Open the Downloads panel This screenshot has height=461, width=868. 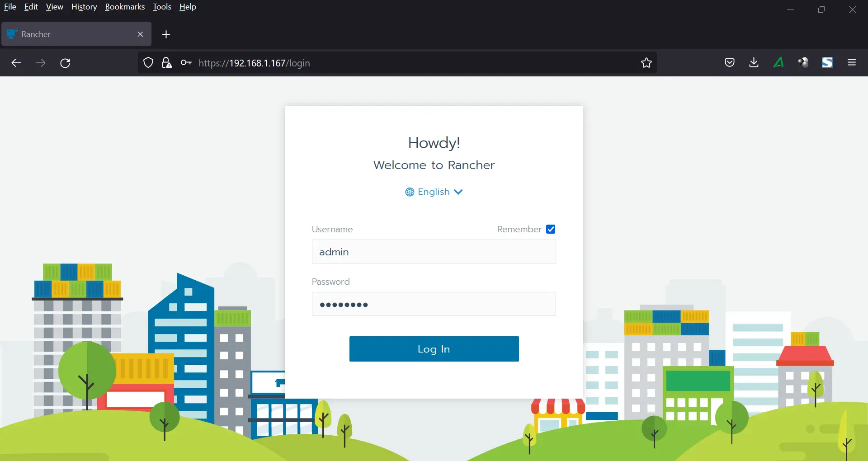[754, 62]
